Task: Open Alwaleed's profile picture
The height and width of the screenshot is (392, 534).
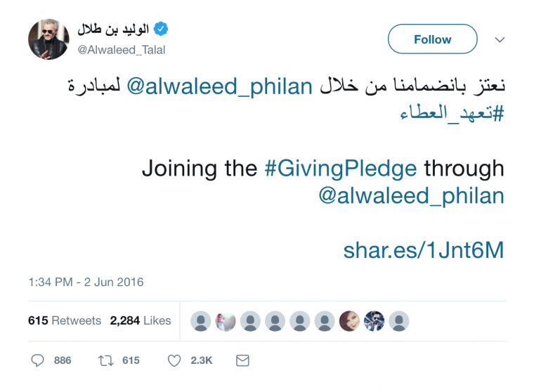Action: [x=48, y=39]
